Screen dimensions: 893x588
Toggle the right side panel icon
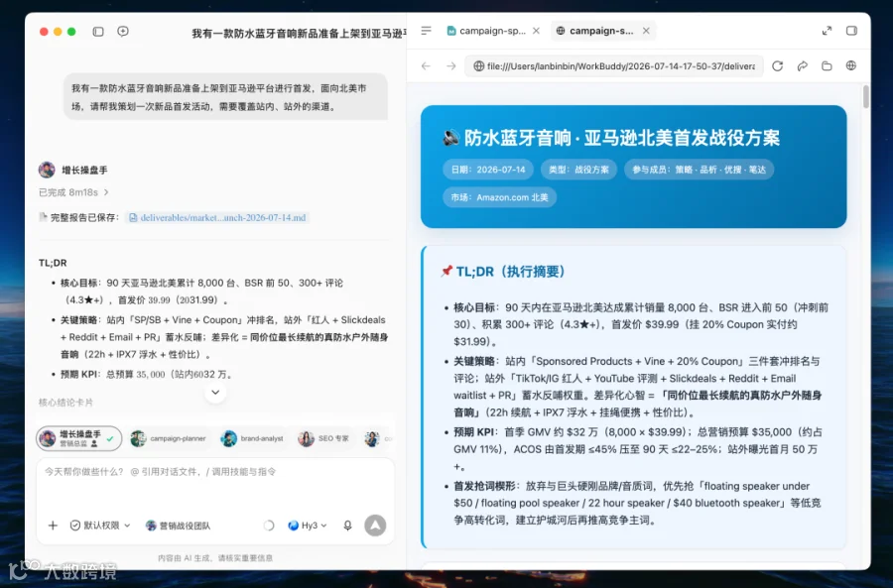851,31
